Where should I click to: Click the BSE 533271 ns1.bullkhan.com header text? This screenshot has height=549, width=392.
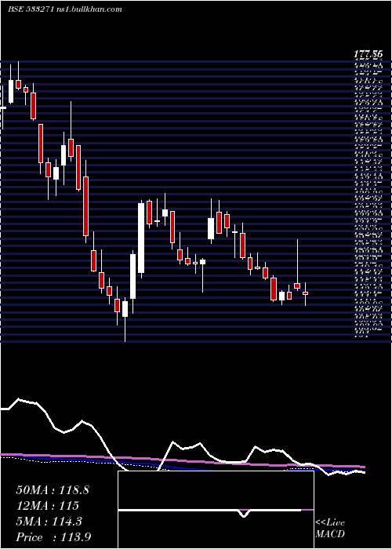[x=65, y=9]
